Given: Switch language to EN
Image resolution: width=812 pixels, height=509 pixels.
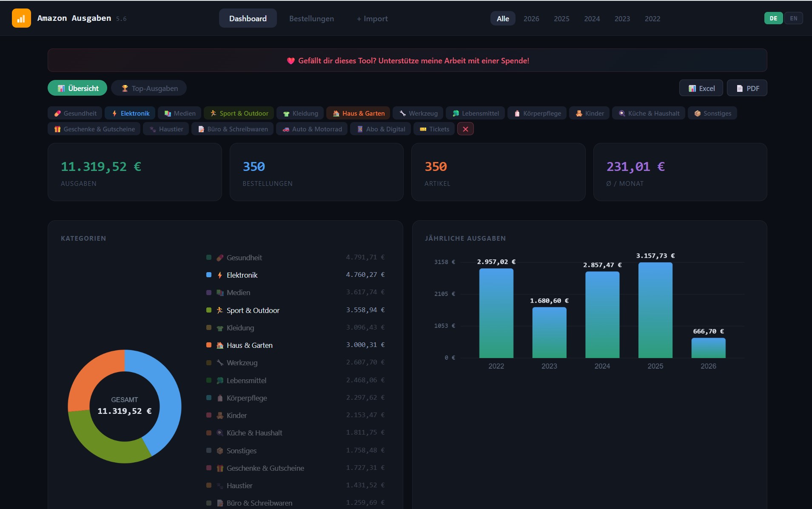Looking at the screenshot, I should click(793, 18).
